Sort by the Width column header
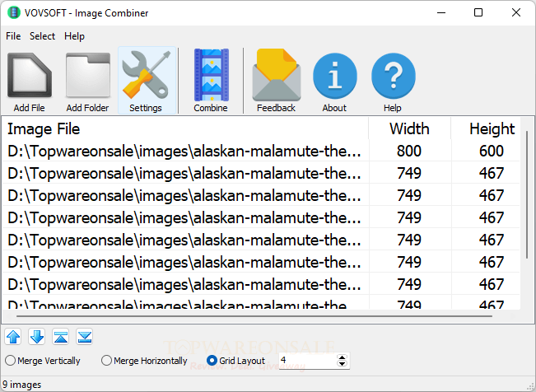 [409, 128]
